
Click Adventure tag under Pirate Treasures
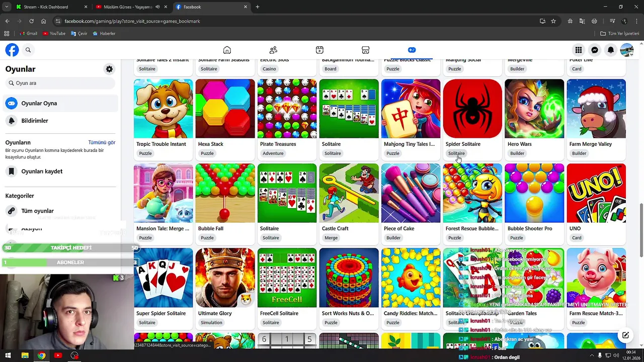[273, 153]
